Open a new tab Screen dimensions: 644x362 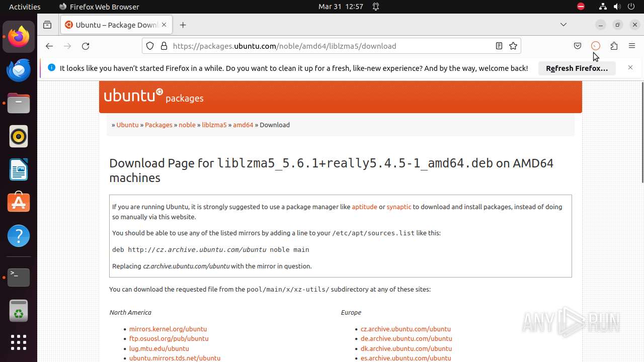click(183, 25)
